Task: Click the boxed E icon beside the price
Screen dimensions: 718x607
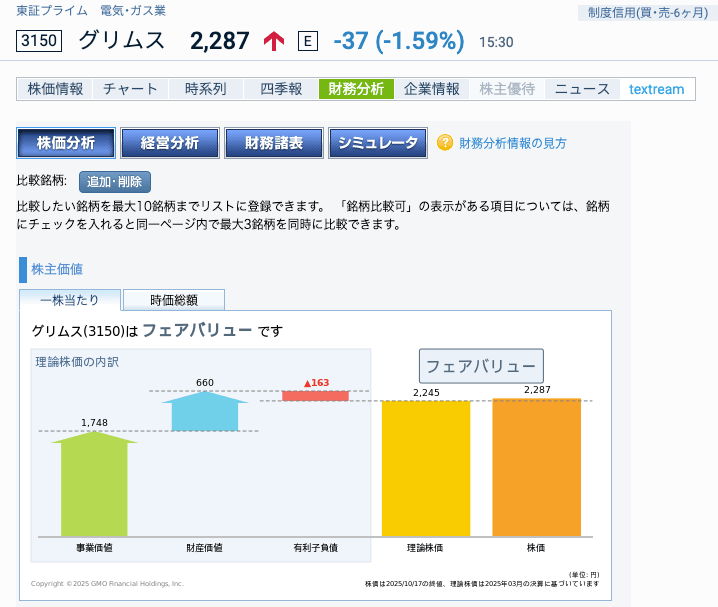Action: pos(308,41)
